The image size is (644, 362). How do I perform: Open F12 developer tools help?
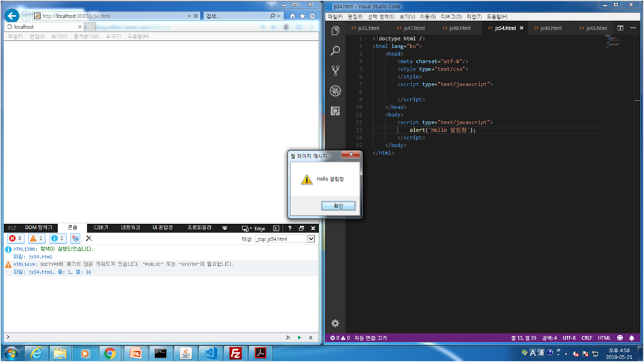pos(290,228)
